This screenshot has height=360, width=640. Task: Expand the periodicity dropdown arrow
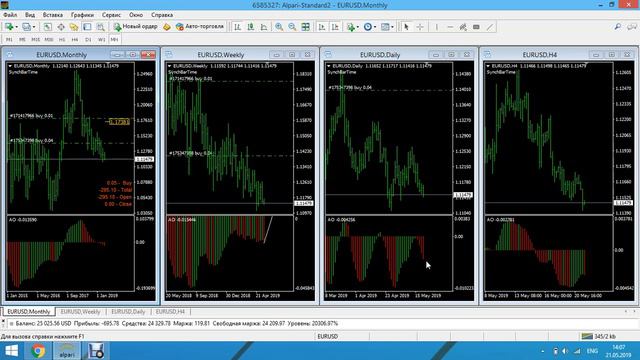[375, 27]
